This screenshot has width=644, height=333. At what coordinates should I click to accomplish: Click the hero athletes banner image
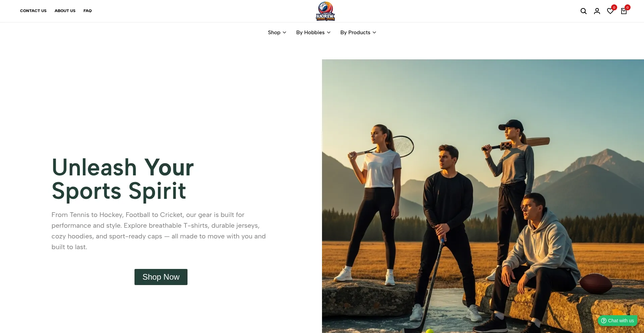(x=483, y=196)
